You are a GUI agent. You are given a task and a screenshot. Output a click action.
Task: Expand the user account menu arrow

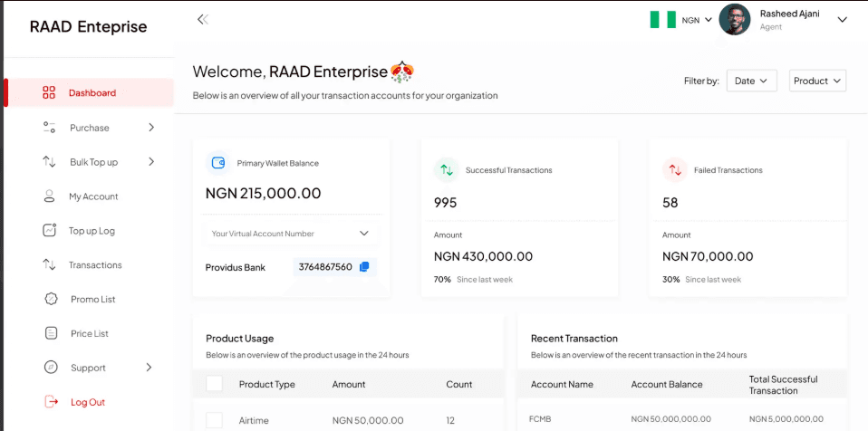click(842, 20)
